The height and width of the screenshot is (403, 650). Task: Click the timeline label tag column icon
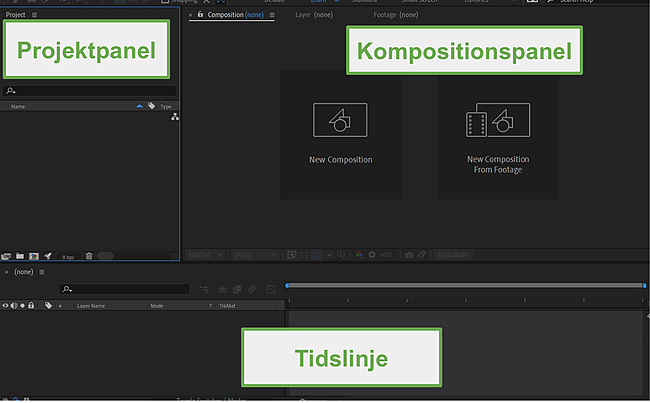tap(49, 306)
